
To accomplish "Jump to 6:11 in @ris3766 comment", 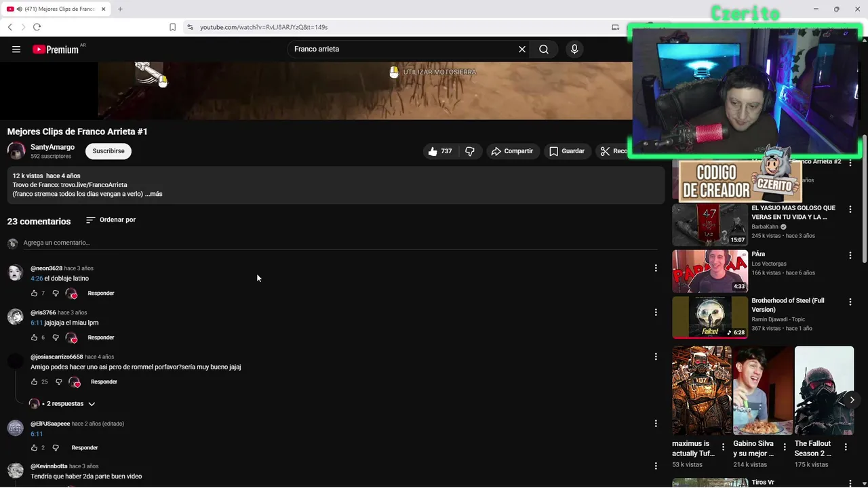I will pos(37,323).
